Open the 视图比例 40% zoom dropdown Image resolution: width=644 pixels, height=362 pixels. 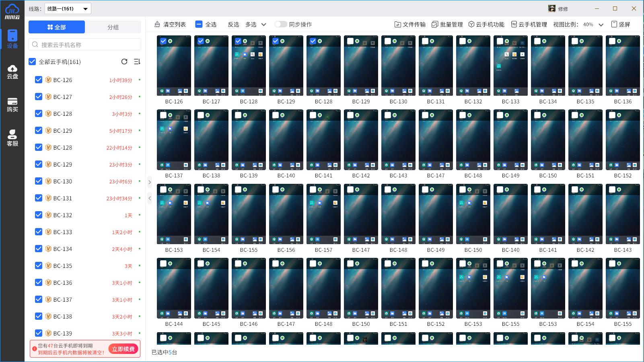(x=593, y=24)
